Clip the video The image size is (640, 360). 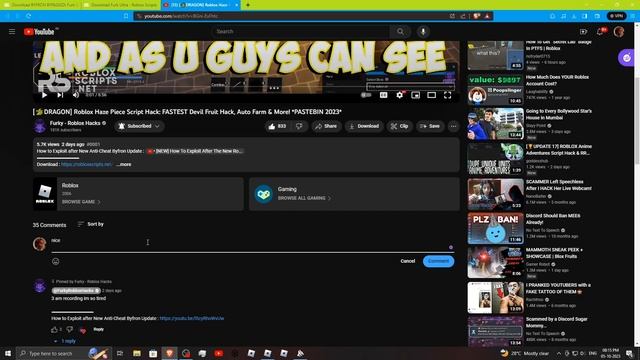399,126
